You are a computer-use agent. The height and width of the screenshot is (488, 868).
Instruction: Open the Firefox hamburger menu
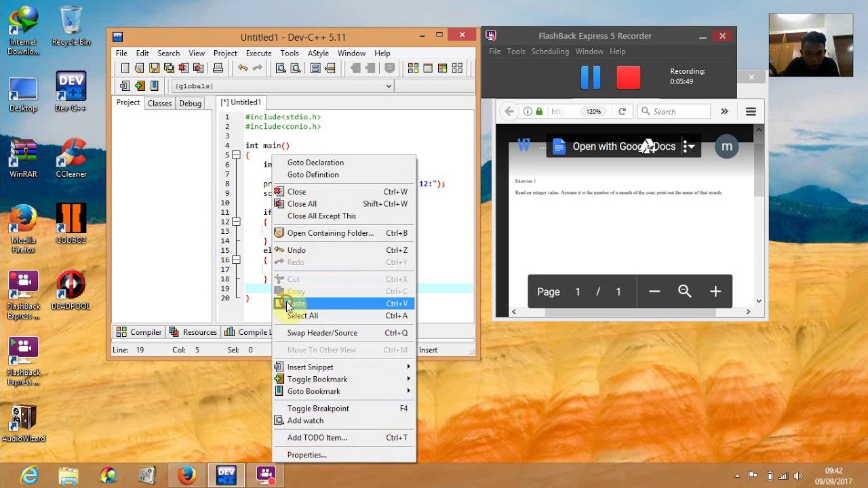tap(751, 111)
